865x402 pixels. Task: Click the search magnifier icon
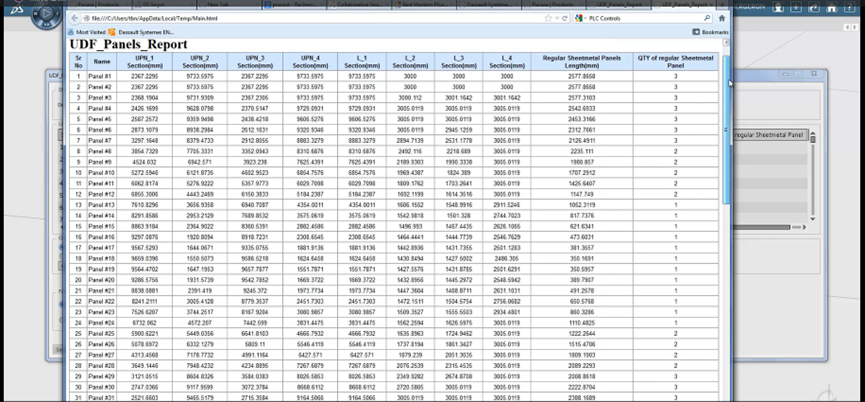pyautogui.click(x=707, y=18)
